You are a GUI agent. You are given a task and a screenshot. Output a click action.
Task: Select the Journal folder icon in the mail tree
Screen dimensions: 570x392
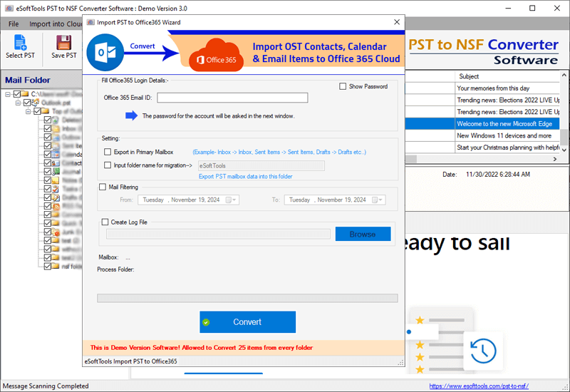(56, 171)
